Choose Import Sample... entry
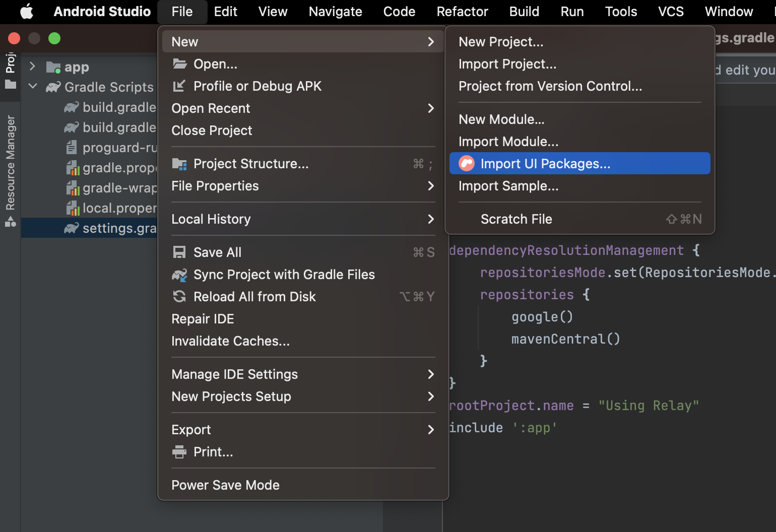The height and width of the screenshot is (532, 776). pyautogui.click(x=579, y=186)
